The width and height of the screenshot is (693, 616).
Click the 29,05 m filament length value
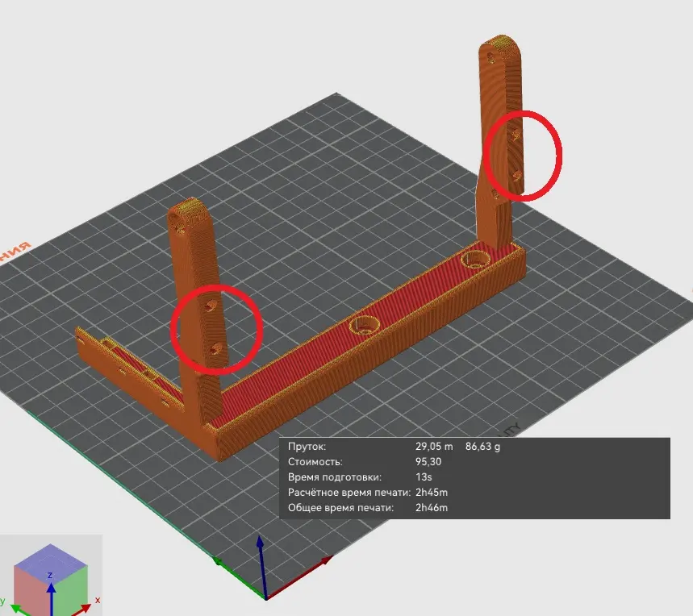[x=434, y=446]
